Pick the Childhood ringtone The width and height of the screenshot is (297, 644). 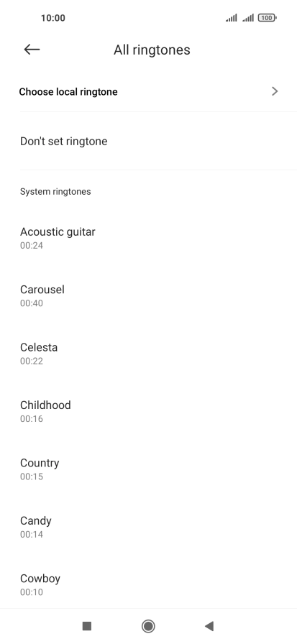[x=148, y=411]
